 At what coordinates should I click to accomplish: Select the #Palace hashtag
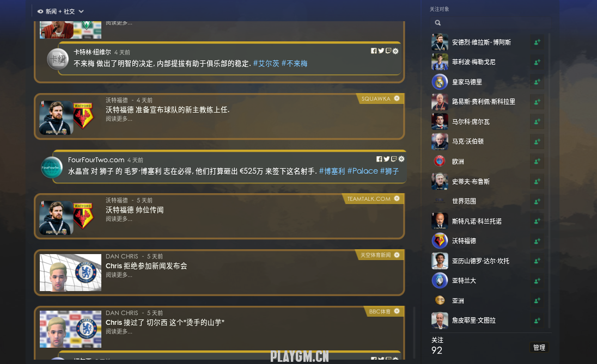362,171
